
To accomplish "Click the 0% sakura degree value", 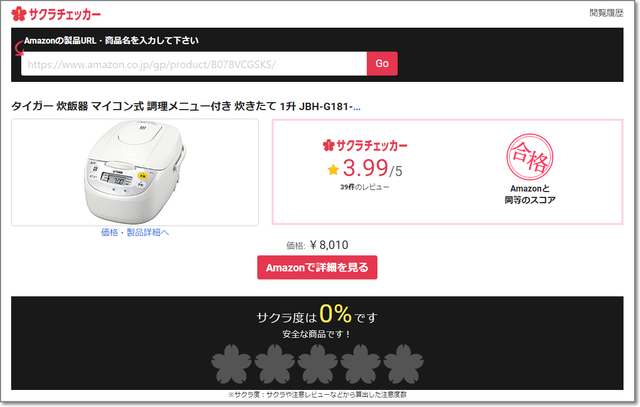I will [x=335, y=314].
